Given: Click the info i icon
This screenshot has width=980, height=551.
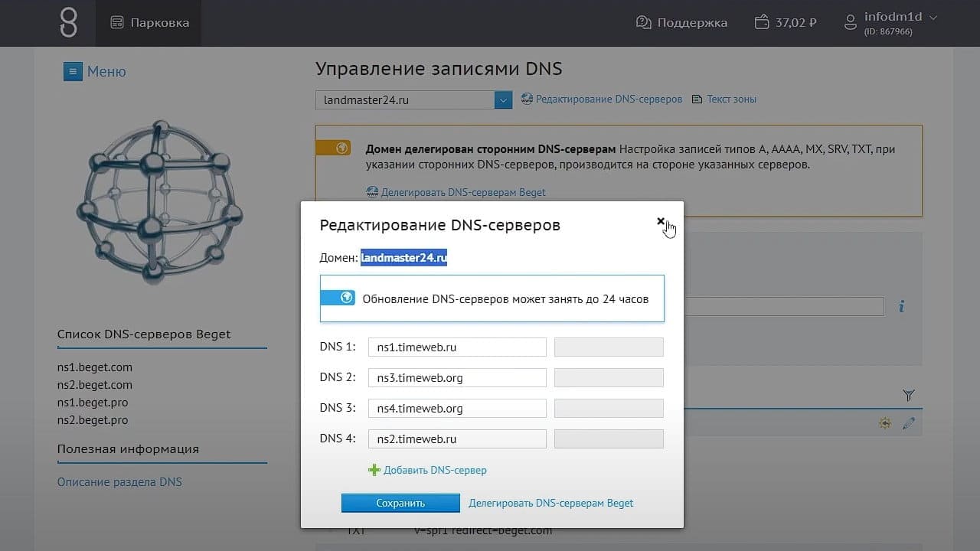Looking at the screenshot, I should (902, 307).
